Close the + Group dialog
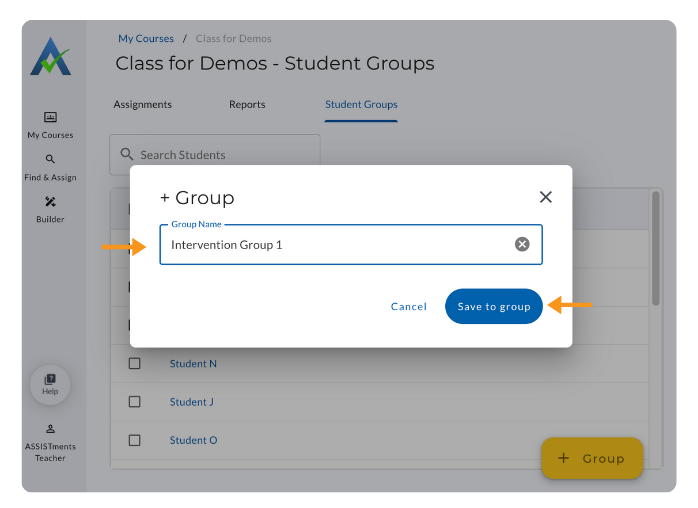The width and height of the screenshot is (698, 508). [x=545, y=197]
